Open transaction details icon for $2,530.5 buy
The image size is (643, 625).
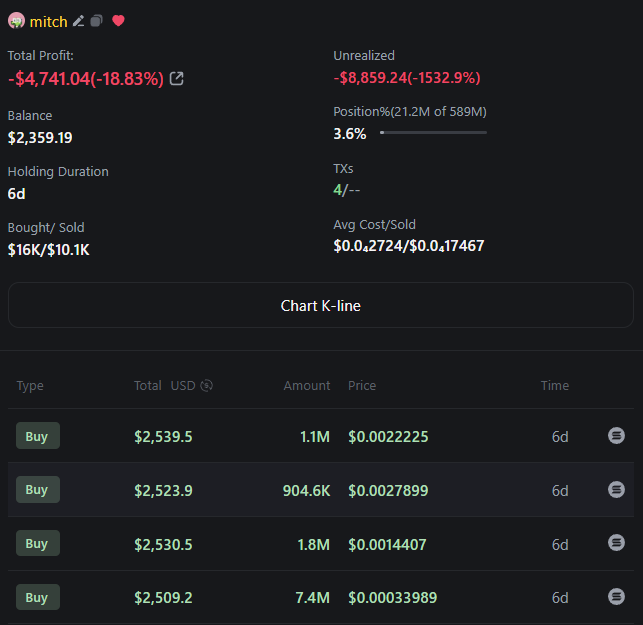tap(616, 543)
